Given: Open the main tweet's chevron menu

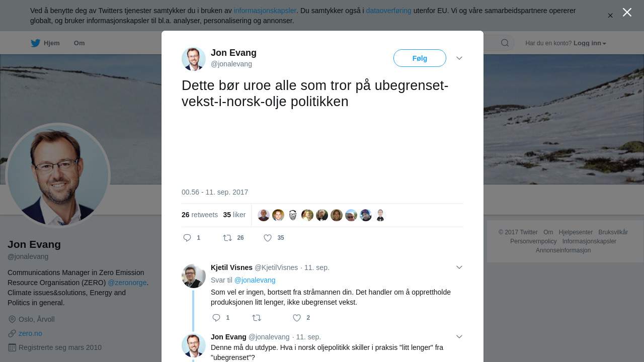Looking at the screenshot, I should (x=459, y=58).
